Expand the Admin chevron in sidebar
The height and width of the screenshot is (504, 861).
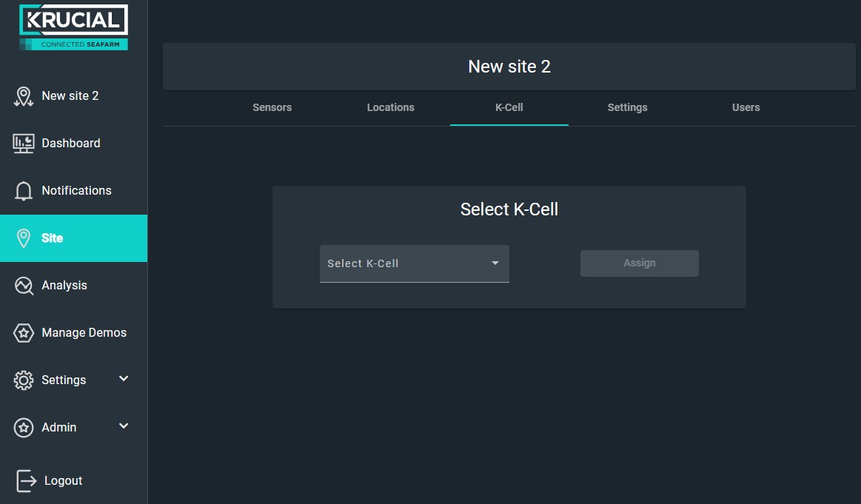[x=124, y=426]
